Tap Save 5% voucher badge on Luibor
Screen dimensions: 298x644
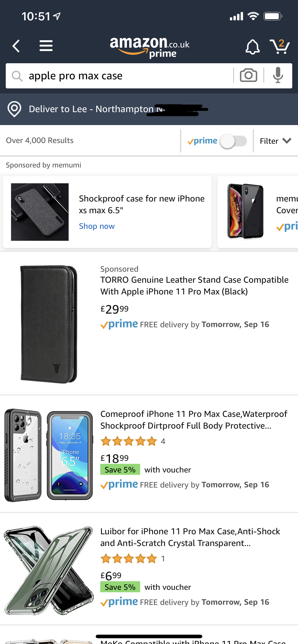pos(120,587)
